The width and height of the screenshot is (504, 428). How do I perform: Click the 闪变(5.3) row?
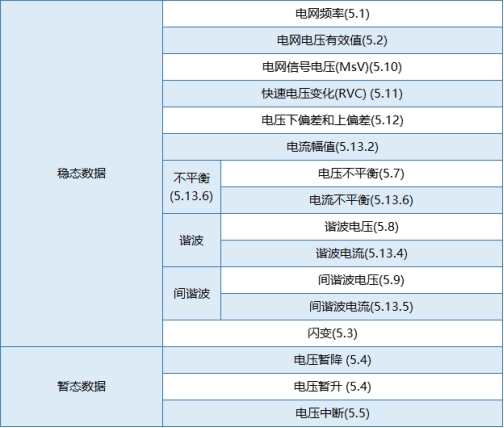[333, 333]
